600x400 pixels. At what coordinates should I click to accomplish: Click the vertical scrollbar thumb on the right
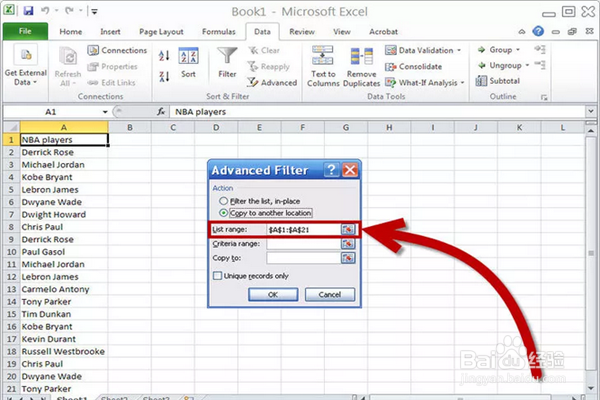pyautogui.click(x=591, y=253)
